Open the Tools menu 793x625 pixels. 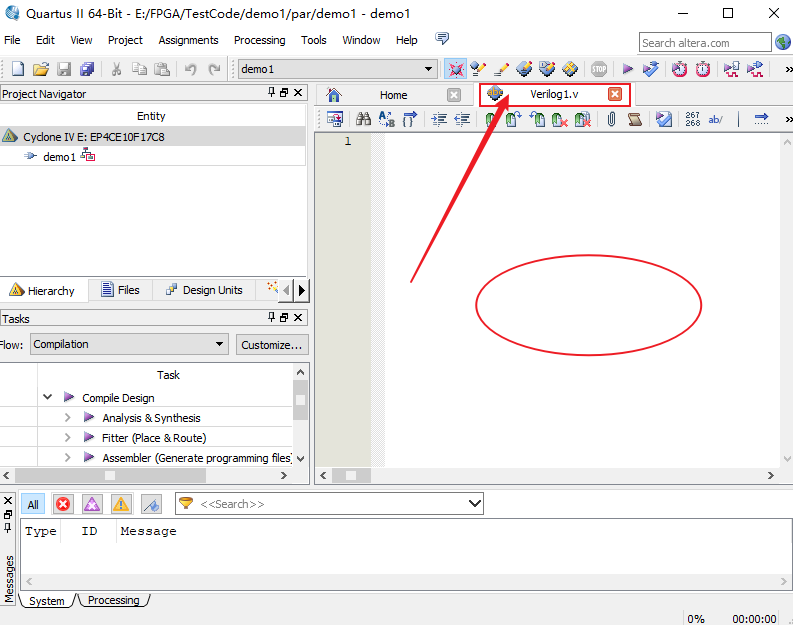tap(314, 40)
